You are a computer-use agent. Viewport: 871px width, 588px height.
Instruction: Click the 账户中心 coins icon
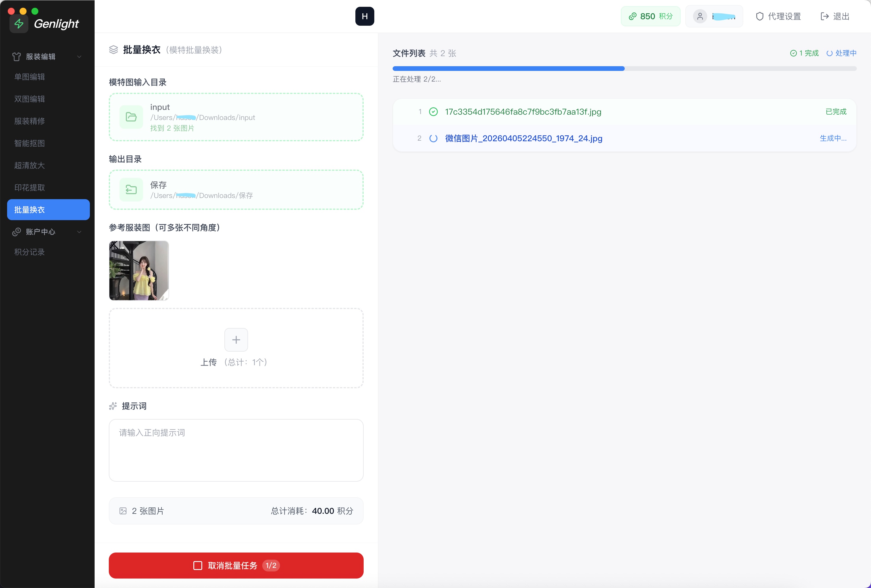pos(17,232)
